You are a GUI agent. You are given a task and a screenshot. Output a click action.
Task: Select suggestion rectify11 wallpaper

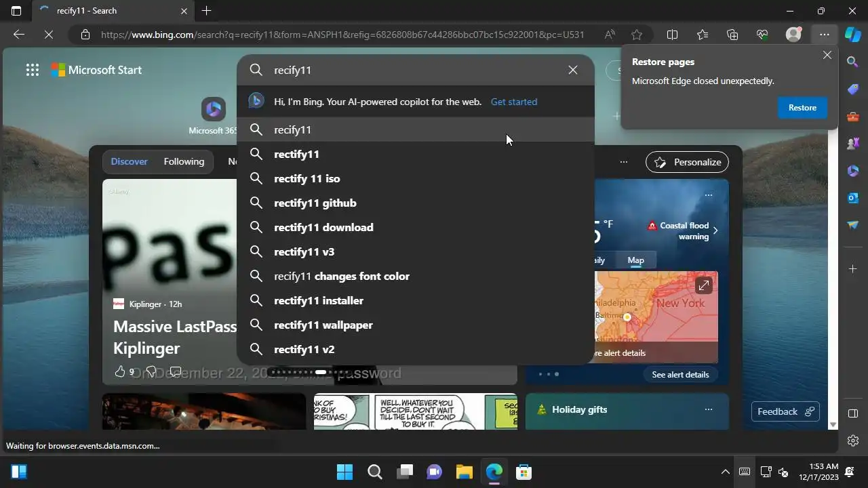point(416,325)
